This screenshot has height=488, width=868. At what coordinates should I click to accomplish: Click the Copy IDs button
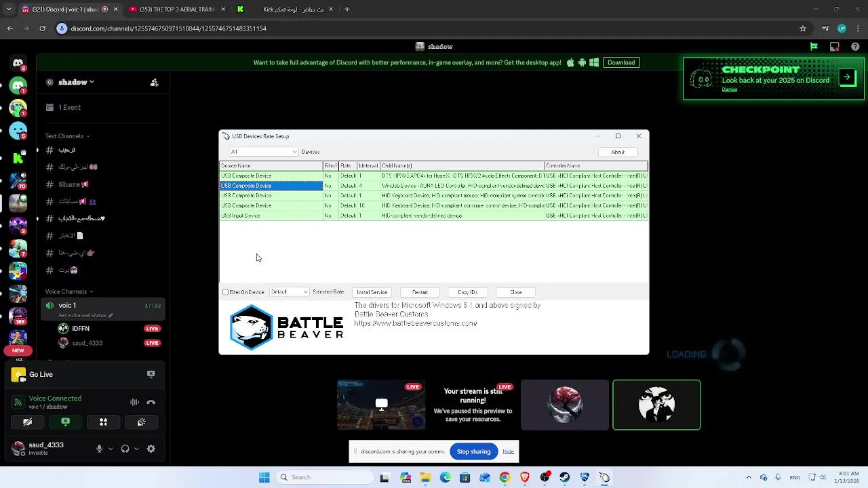(x=468, y=292)
